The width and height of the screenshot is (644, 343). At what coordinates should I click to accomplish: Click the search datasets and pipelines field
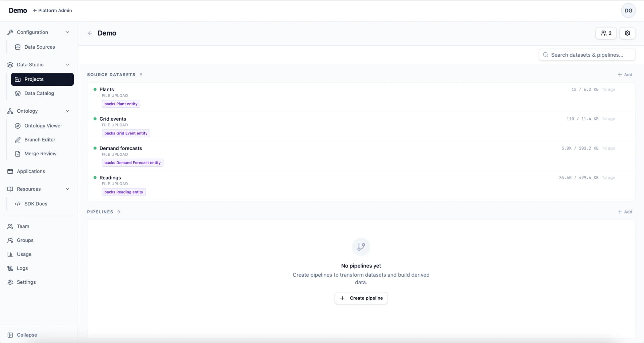coord(587,55)
